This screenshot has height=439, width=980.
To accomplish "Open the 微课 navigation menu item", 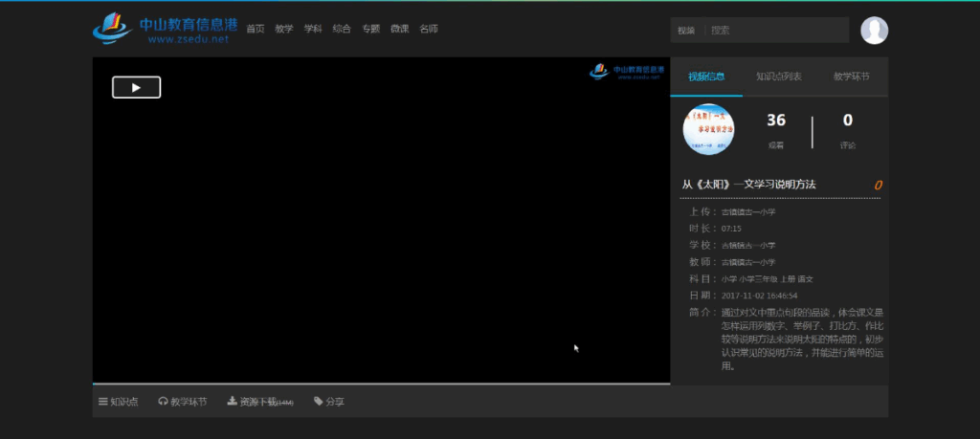I will (x=399, y=30).
